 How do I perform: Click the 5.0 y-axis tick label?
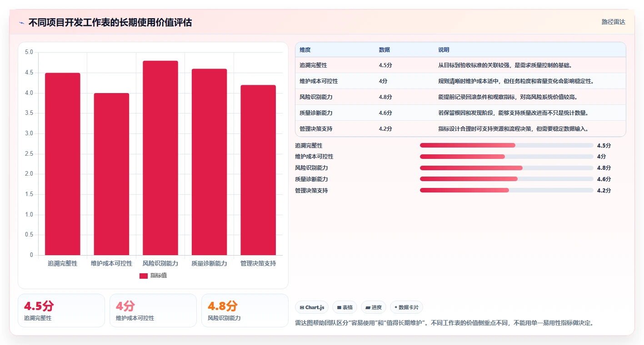29,52
